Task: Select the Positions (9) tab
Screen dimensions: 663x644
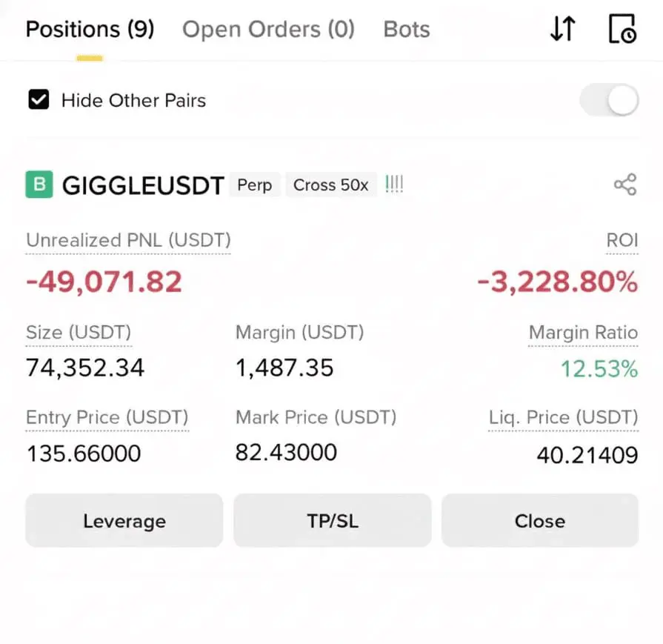Action: (90, 29)
